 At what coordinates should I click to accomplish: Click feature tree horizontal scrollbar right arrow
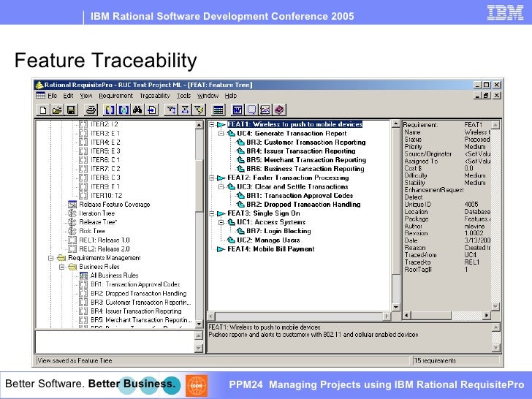click(x=387, y=316)
